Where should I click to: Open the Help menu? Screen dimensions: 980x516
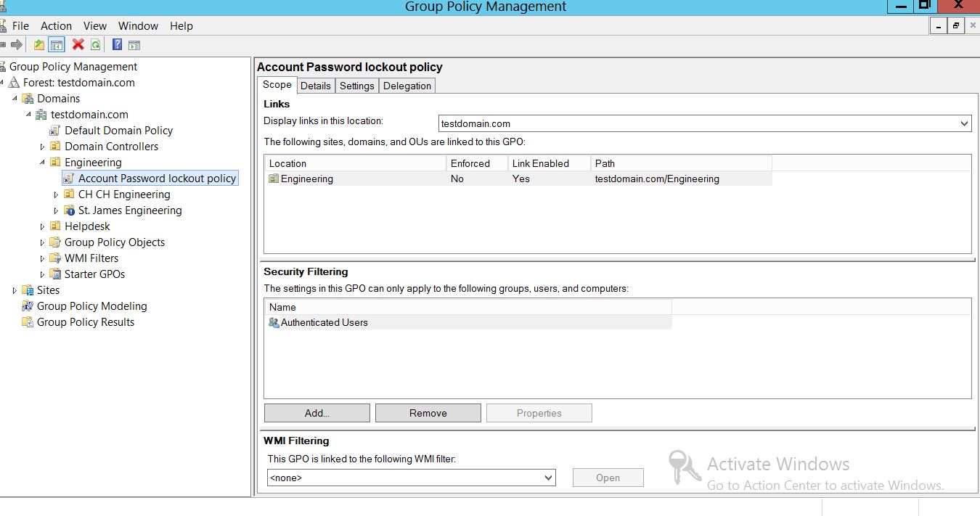point(181,26)
